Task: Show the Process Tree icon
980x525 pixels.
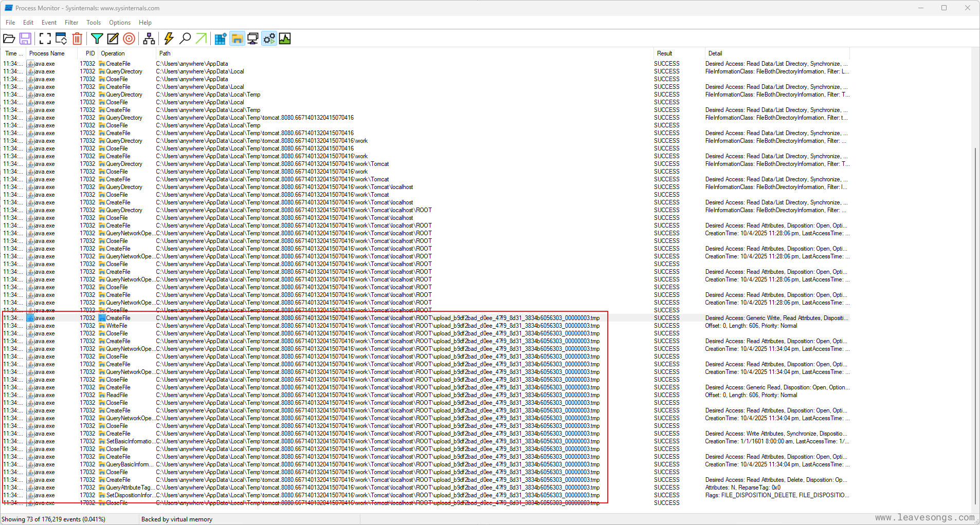Action: pyautogui.click(x=149, y=39)
